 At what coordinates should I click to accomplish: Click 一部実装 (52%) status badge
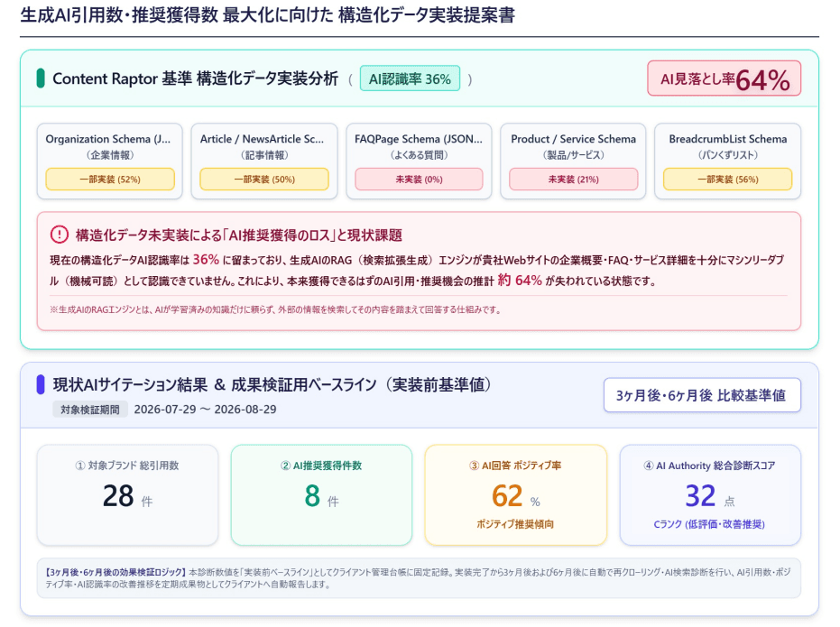[x=110, y=180]
